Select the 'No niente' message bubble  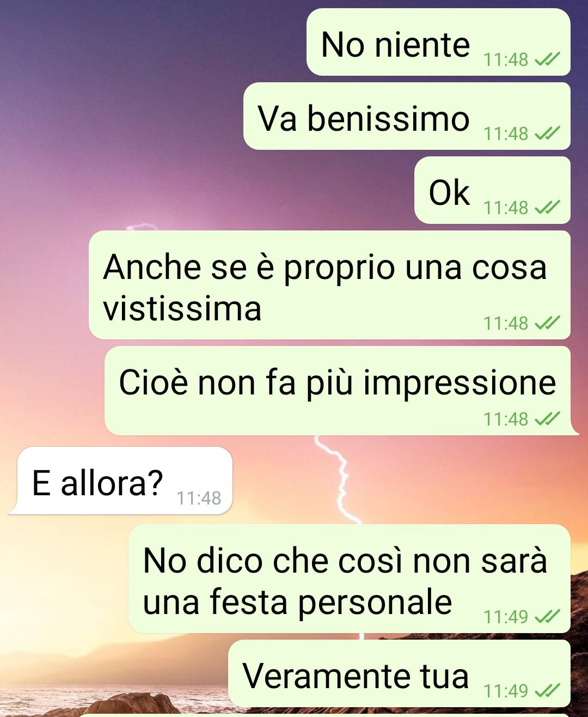(x=438, y=42)
